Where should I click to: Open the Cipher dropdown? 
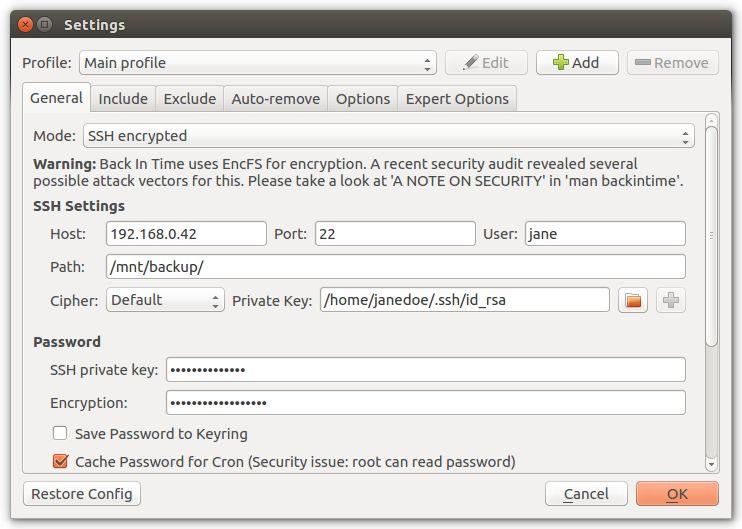[x=165, y=300]
